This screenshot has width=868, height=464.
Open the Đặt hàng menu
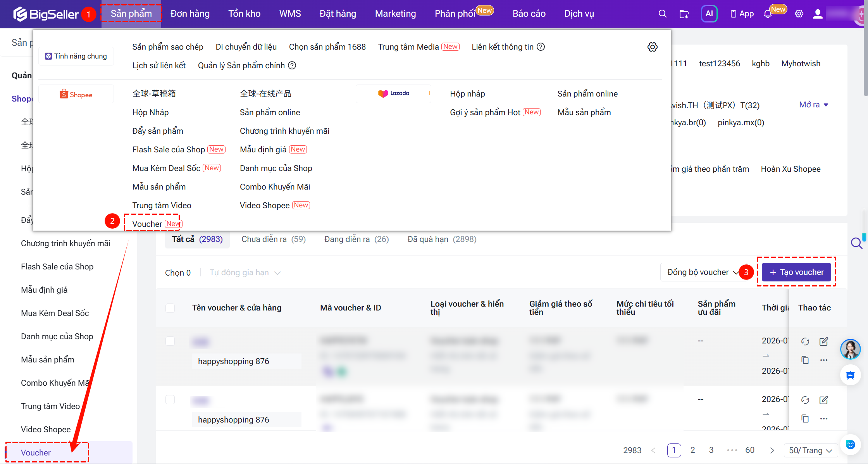(x=338, y=14)
